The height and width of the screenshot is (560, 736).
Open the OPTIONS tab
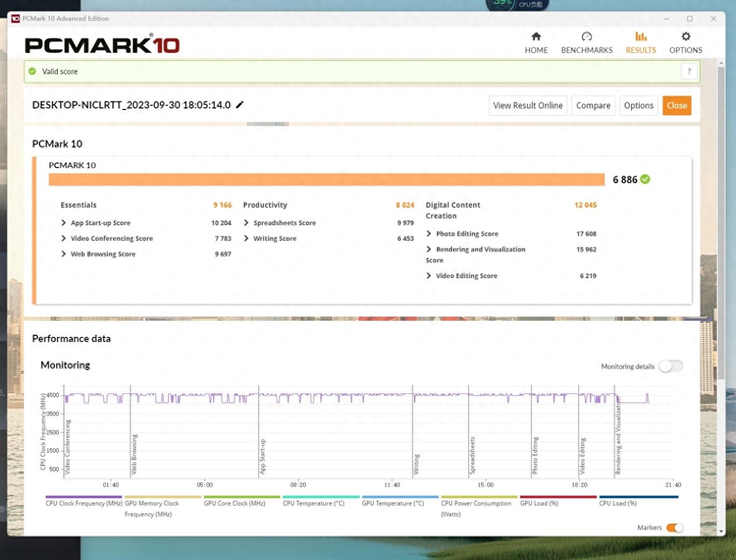click(x=685, y=43)
